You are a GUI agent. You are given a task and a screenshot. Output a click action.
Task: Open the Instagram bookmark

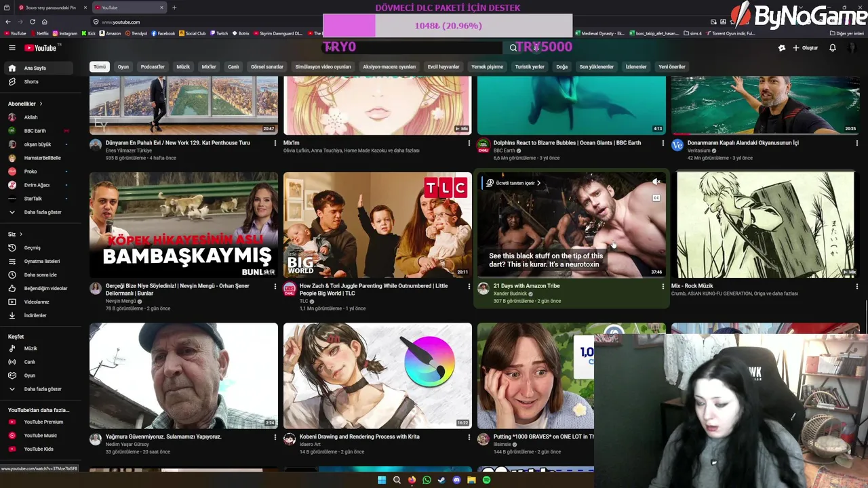[65, 33]
